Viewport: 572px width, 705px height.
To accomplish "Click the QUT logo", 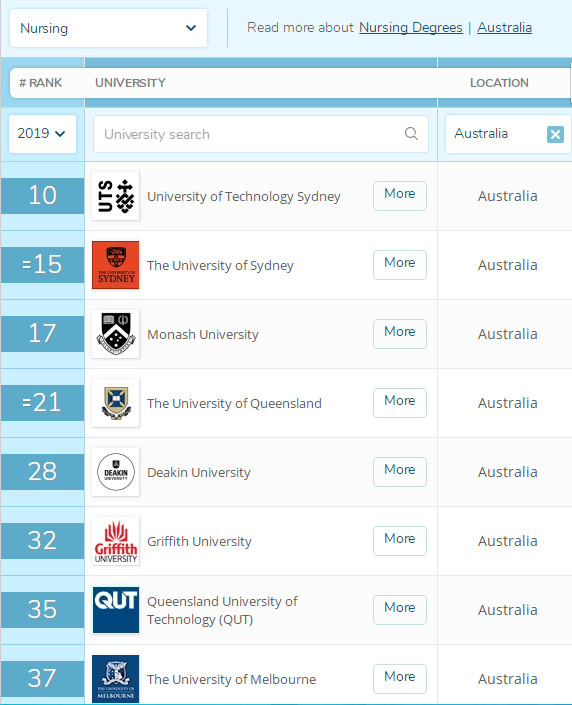I will tap(116, 610).
